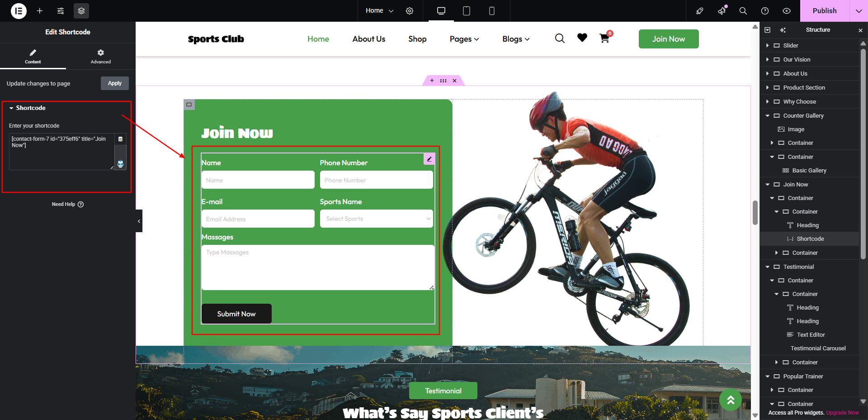Collapse Popular Trainer tree item
The image size is (868, 420).
767,376
